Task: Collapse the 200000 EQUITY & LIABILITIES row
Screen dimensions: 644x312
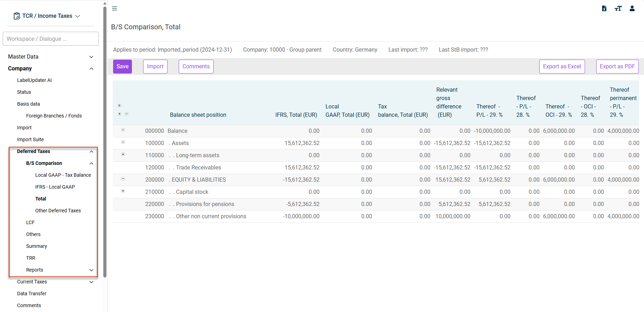Action: (123, 179)
